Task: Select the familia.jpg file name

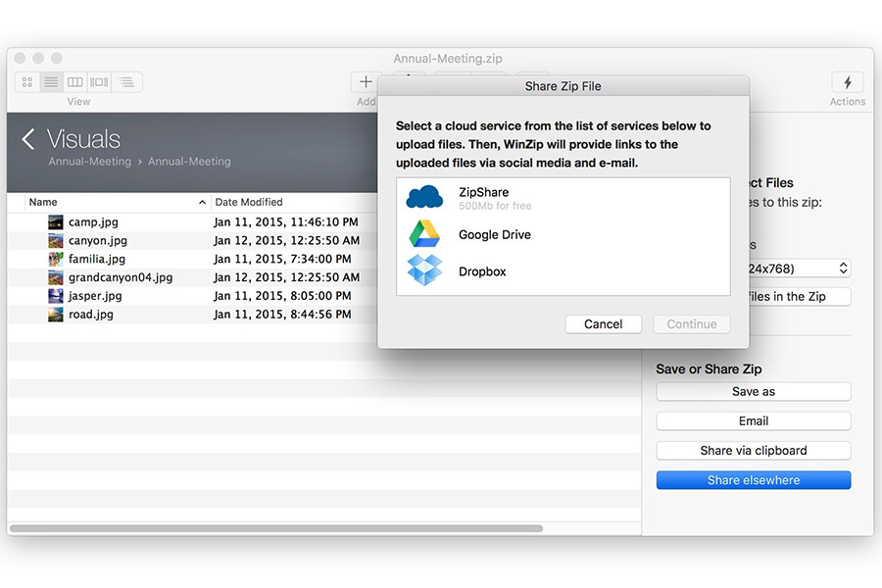Action: [97, 260]
